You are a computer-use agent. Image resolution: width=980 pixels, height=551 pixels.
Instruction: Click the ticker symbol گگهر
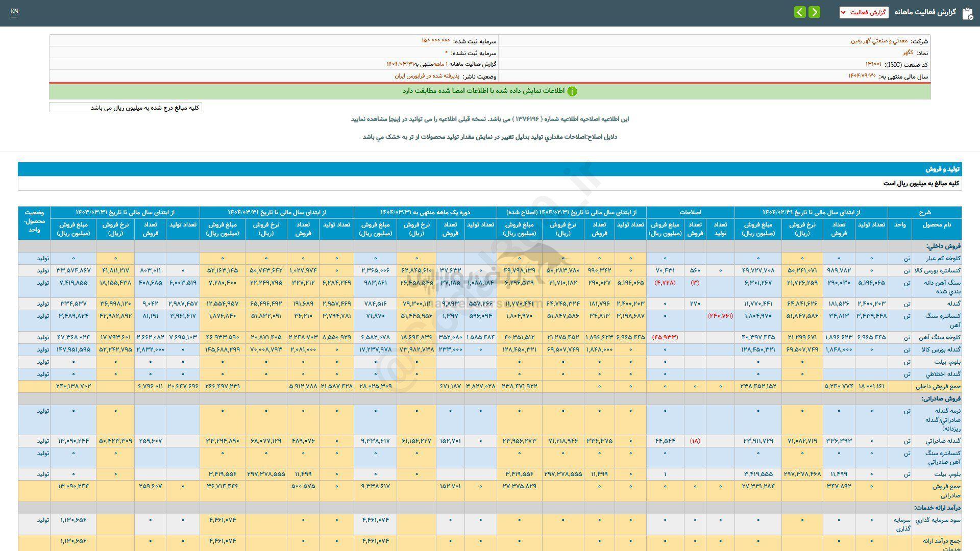tap(907, 53)
